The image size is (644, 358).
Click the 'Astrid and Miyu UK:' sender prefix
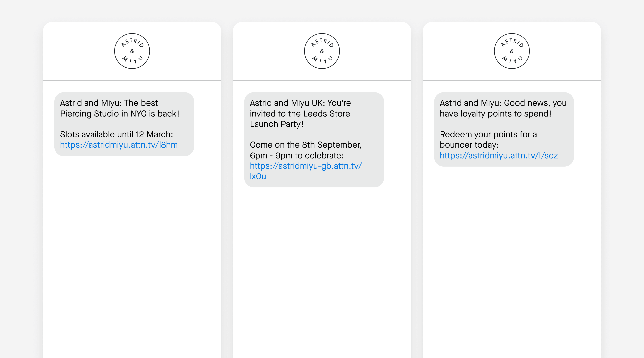point(287,103)
